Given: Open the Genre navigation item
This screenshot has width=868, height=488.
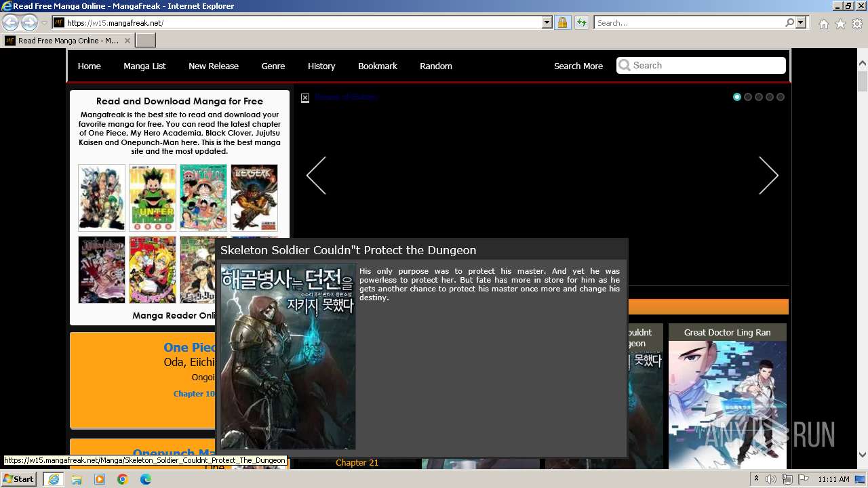Looking at the screenshot, I should point(273,66).
